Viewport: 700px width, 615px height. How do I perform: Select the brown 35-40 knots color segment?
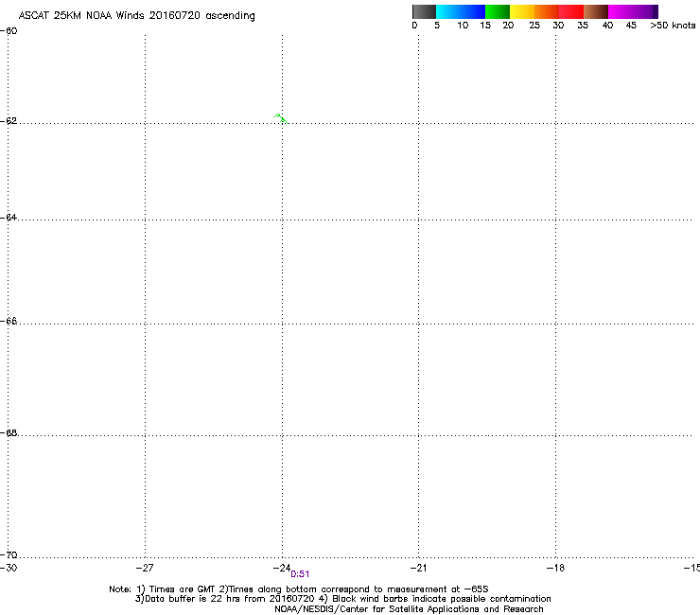[596, 11]
